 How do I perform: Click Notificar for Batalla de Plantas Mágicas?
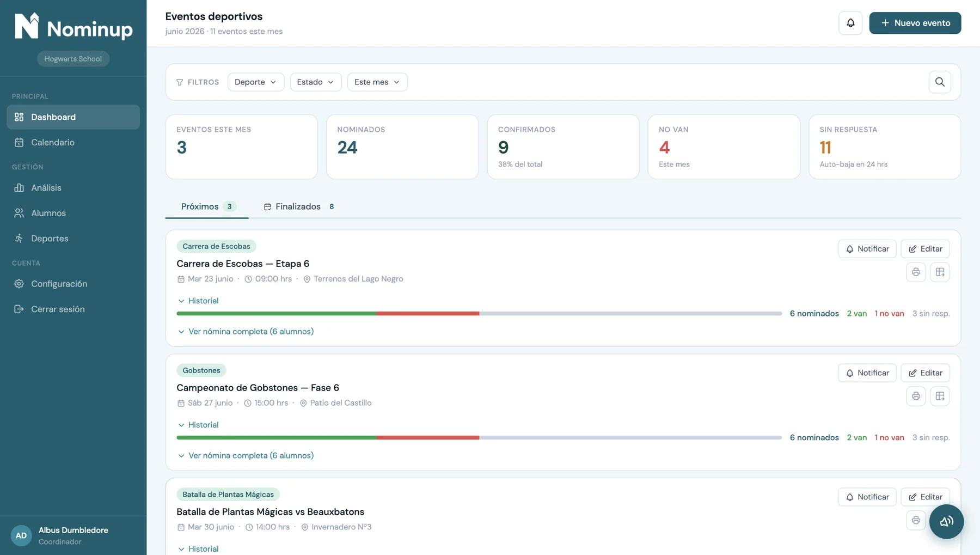click(x=867, y=497)
